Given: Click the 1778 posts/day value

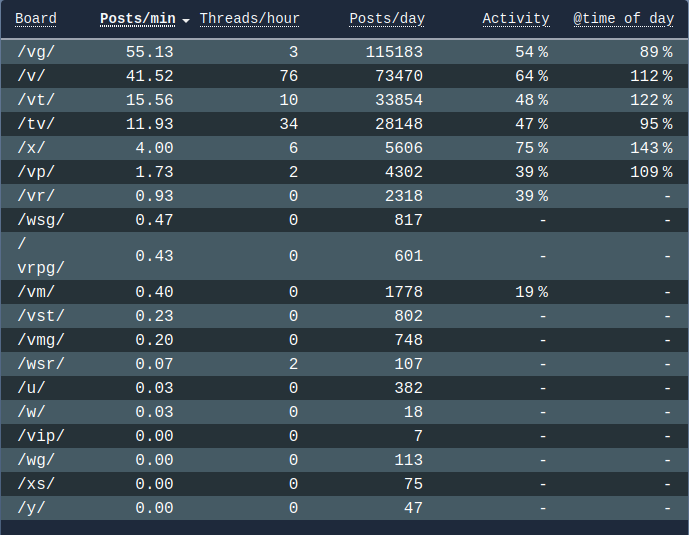Looking at the screenshot, I should pyautogui.click(x=404, y=292).
